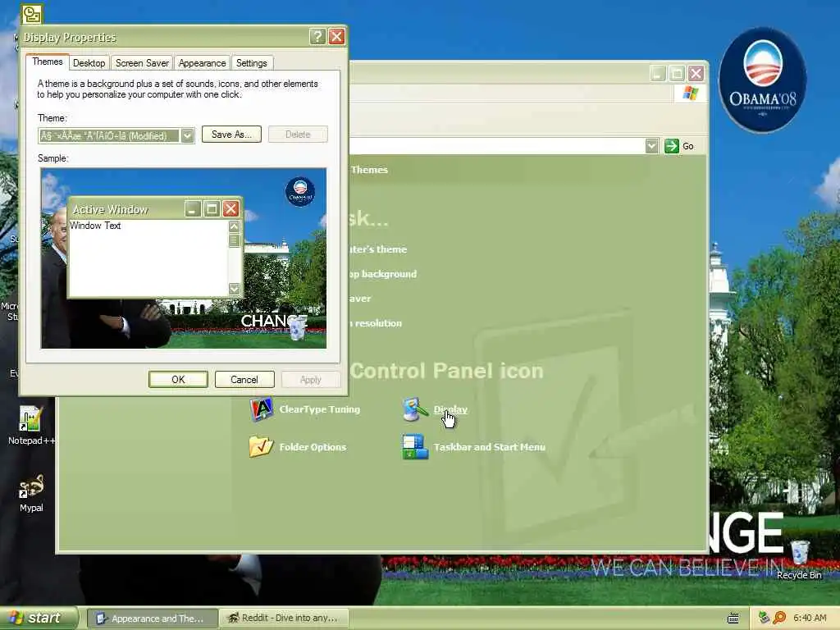Click the sample window scrollbar down arrow
840x630 pixels.
234,289
